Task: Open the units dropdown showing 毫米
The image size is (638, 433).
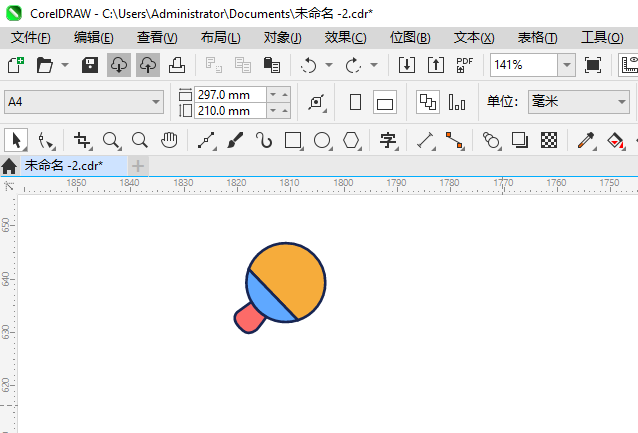Action: tap(579, 102)
